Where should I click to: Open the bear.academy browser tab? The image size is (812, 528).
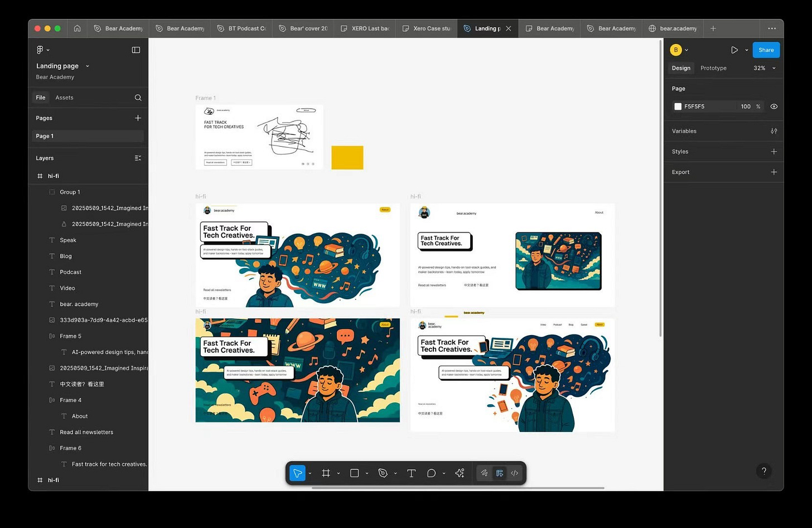(x=673, y=28)
